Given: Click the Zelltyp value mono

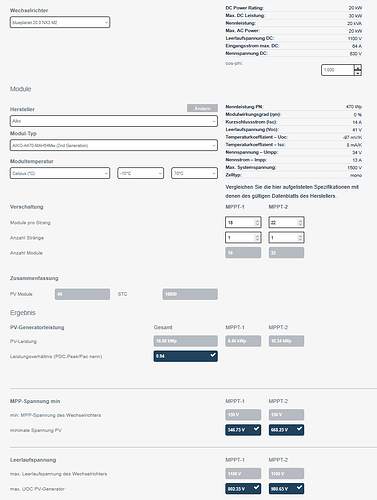Looking at the screenshot, I should pos(356,175).
